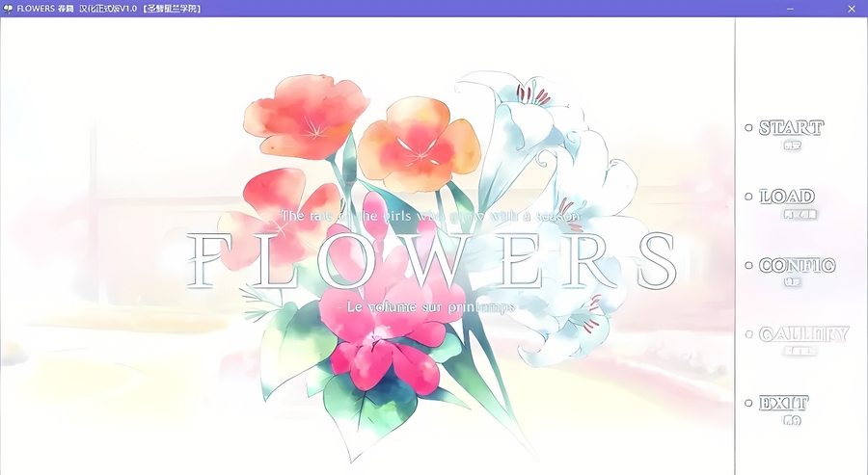Click the Chinese caption under EXIT
868x475 pixels.
coord(792,420)
